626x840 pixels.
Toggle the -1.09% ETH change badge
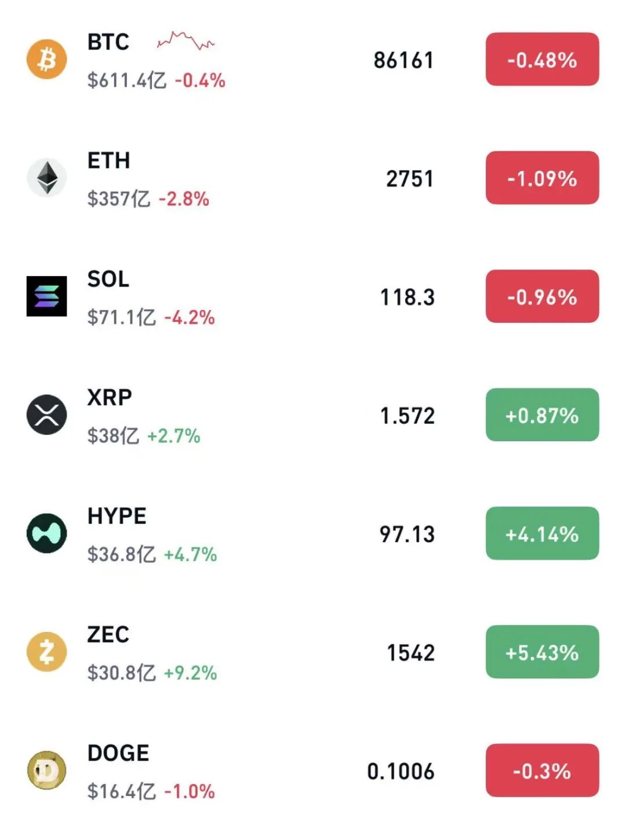542,177
